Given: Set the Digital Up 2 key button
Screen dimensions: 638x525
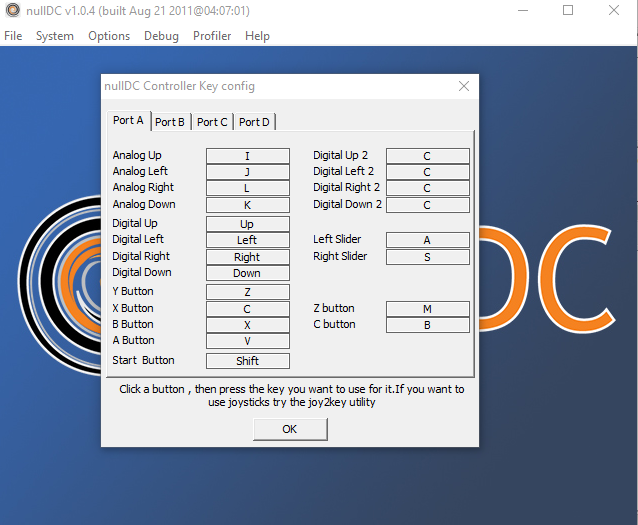Looking at the screenshot, I should coord(427,156).
